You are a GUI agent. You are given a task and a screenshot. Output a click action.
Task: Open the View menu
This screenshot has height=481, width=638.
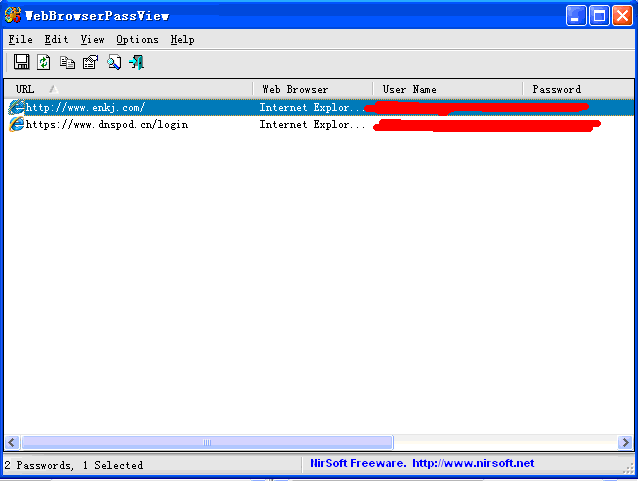[x=92, y=39]
